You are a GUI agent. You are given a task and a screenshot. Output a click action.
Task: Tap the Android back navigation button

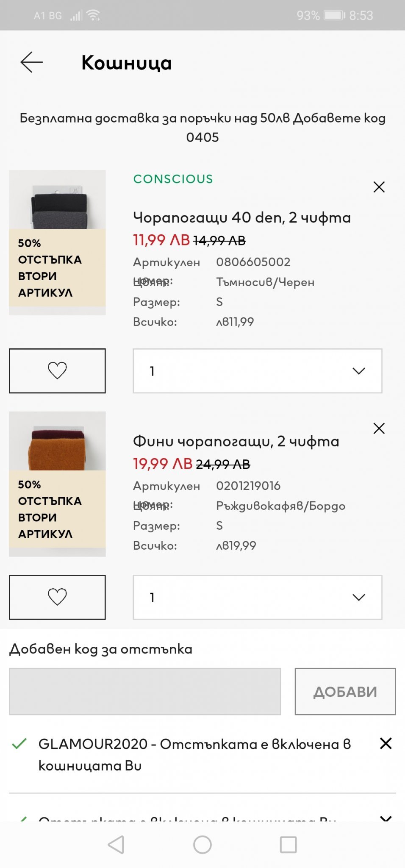(116, 845)
